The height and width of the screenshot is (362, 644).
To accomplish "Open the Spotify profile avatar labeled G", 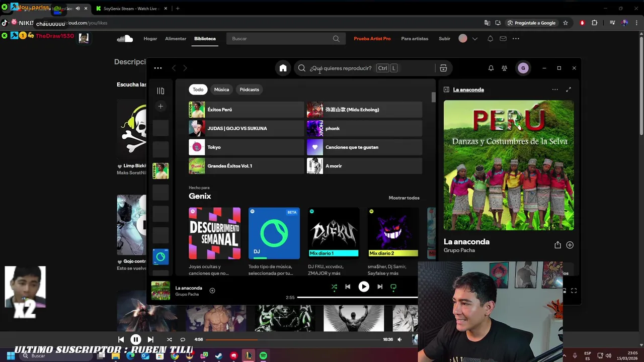I will pyautogui.click(x=523, y=68).
